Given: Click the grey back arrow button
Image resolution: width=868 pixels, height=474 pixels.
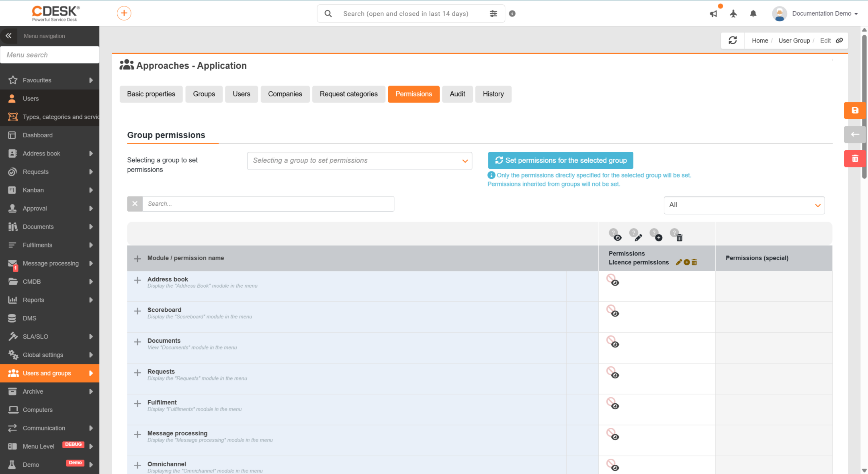Looking at the screenshot, I should pyautogui.click(x=855, y=135).
